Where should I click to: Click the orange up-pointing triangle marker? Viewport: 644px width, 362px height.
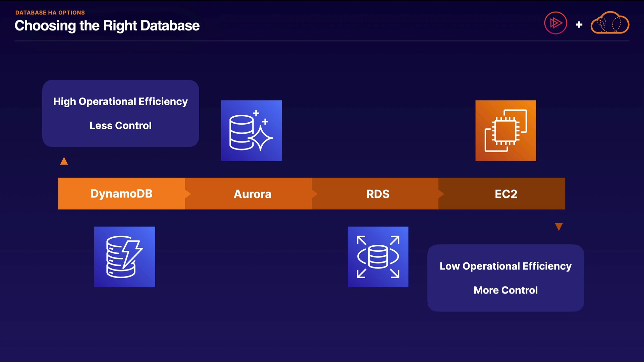coord(64,162)
